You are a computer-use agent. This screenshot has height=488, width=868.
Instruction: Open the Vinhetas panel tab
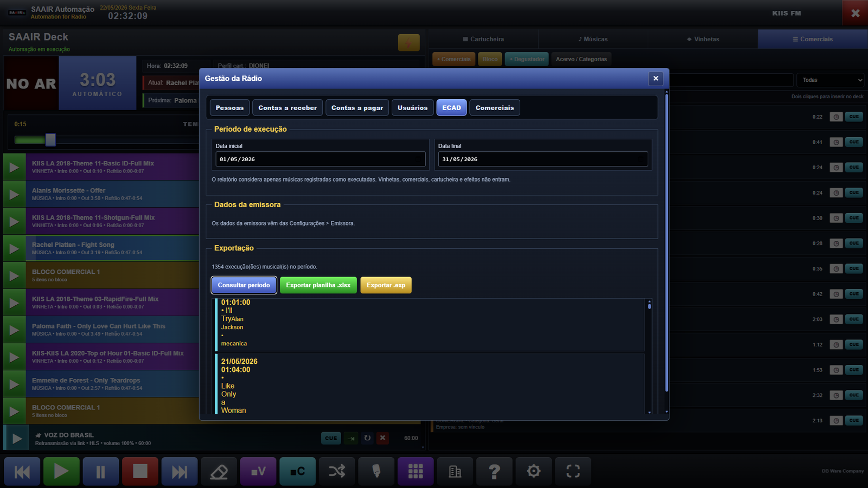[703, 39]
